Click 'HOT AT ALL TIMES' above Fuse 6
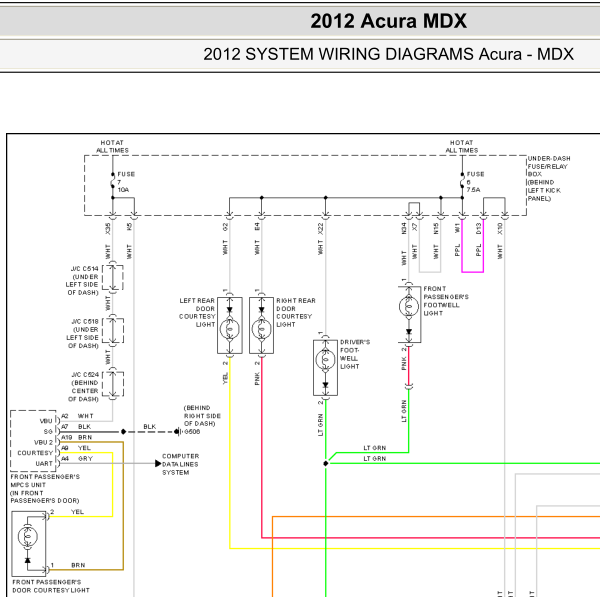The height and width of the screenshot is (597, 600). (461, 146)
